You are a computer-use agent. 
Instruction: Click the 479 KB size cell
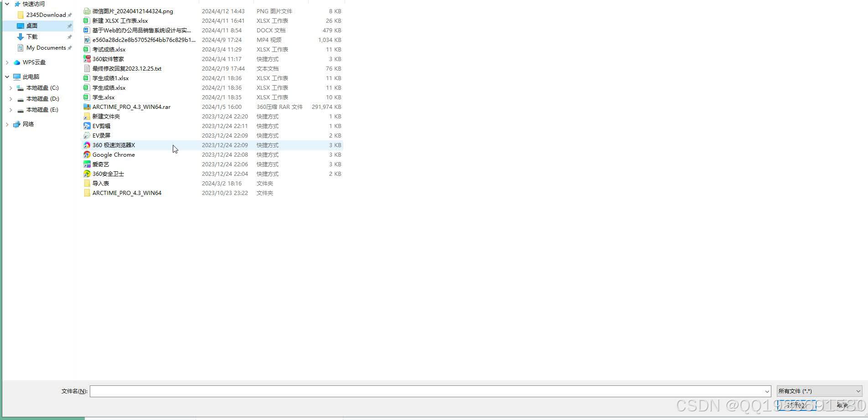click(x=332, y=30)
